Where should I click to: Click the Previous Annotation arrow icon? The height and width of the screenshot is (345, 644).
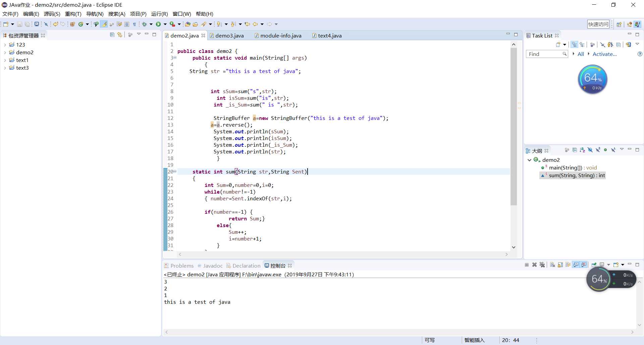click(x=233, y=24)
